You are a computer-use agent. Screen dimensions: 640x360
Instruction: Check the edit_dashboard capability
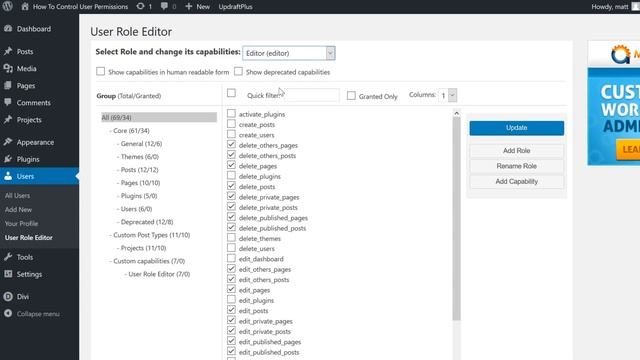click(x=231, y=258)
